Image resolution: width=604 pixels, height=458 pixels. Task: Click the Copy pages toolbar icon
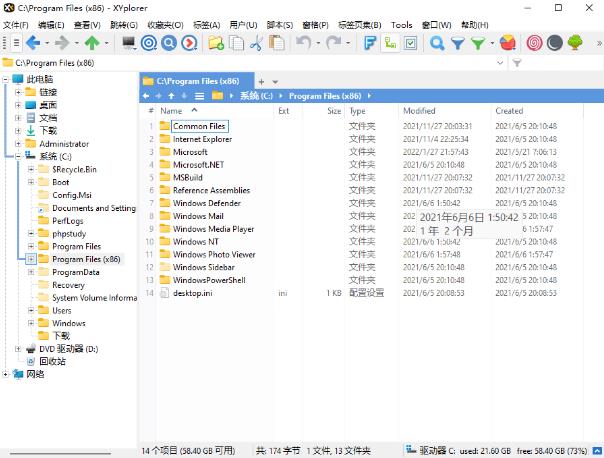(x=236, y=43)
